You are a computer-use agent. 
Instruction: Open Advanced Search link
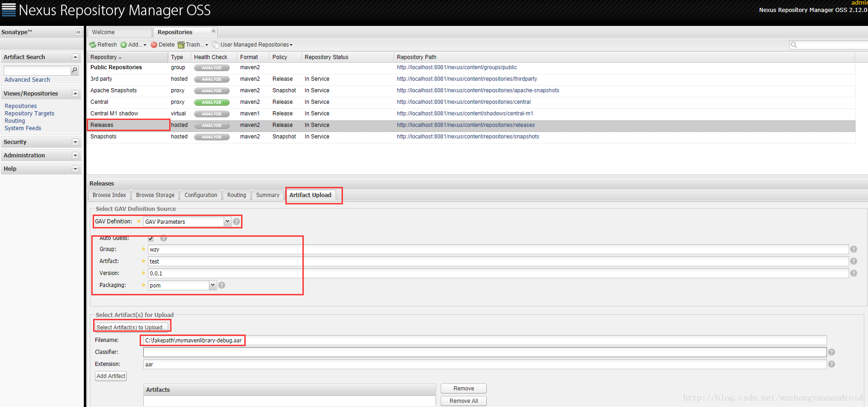27,80
